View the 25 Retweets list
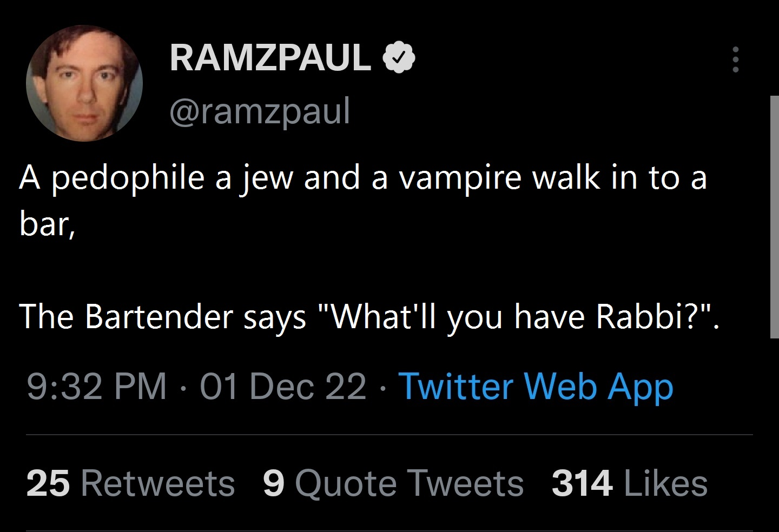The width and height of the screenshot is (779, 532). [x=130, y=483]
